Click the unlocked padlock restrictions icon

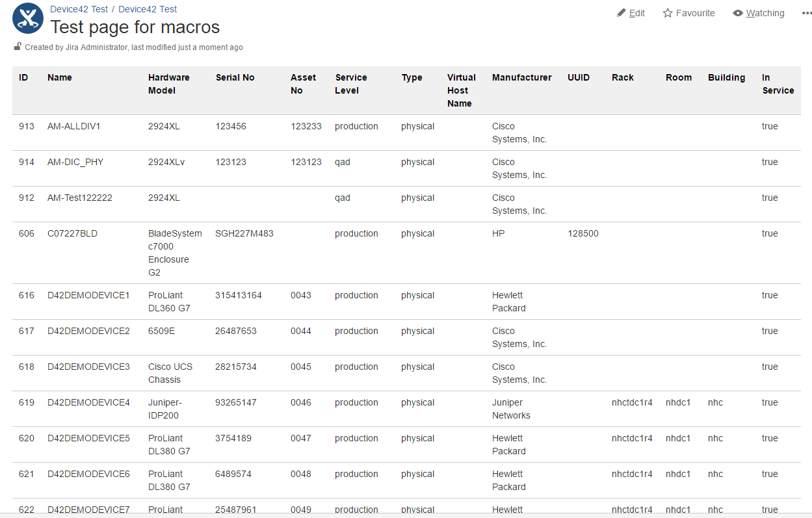[18, 47]
